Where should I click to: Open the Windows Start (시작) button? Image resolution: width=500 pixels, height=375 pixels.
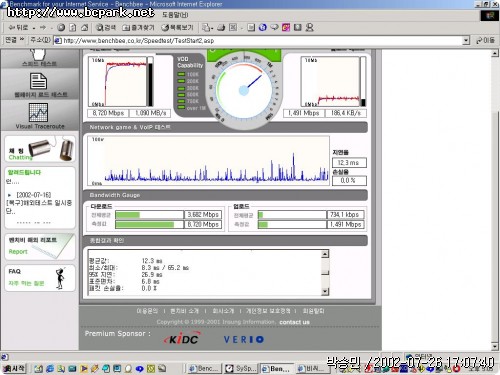point(14,368)
